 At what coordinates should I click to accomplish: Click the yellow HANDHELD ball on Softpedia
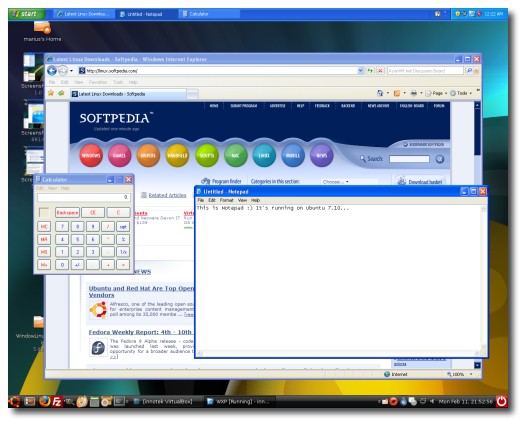tap(177, 155)
